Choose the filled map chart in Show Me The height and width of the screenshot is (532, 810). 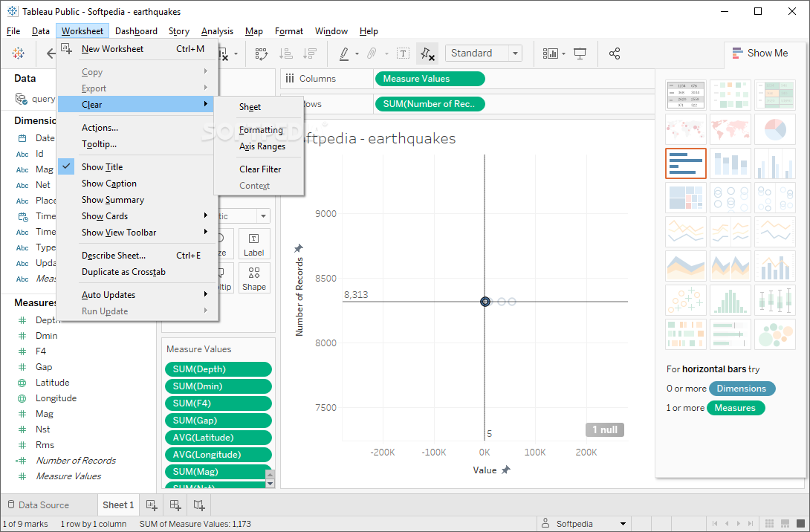pyautogui.click(x=730, y=129)
